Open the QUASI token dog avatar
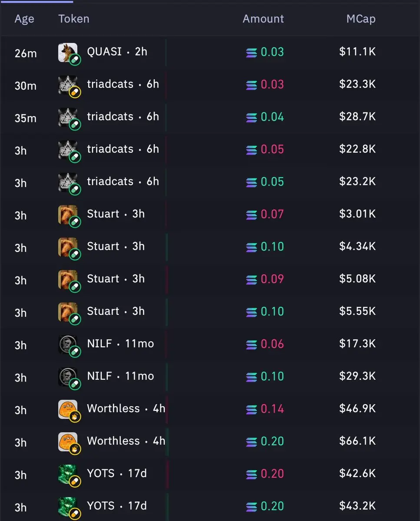This screenshot has height=521, width=420. tap(68, 52)
